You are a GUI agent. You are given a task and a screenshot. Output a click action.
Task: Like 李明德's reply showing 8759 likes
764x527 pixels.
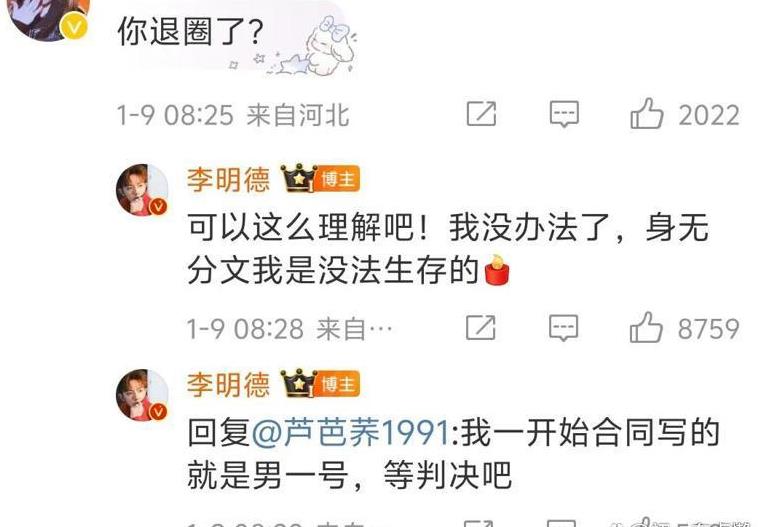[x=646, y=327]
